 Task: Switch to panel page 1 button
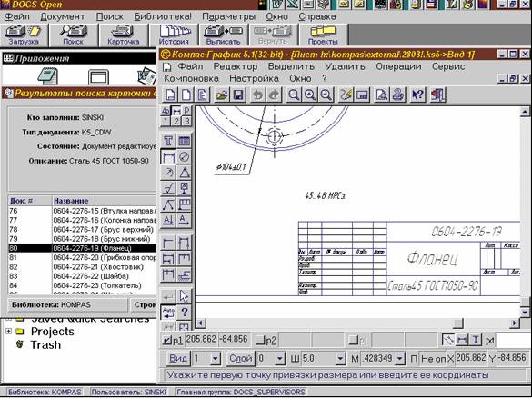[166, 122]
